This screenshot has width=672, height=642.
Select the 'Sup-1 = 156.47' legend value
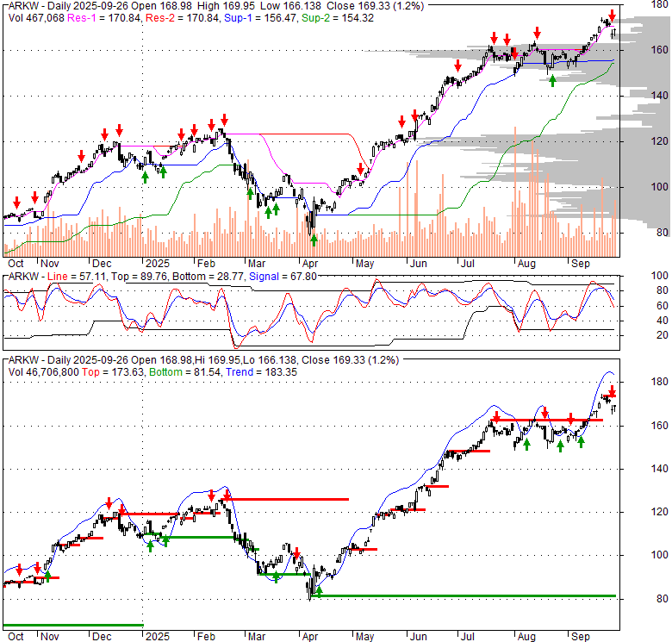pyautogui.click(x=260, y=18)
